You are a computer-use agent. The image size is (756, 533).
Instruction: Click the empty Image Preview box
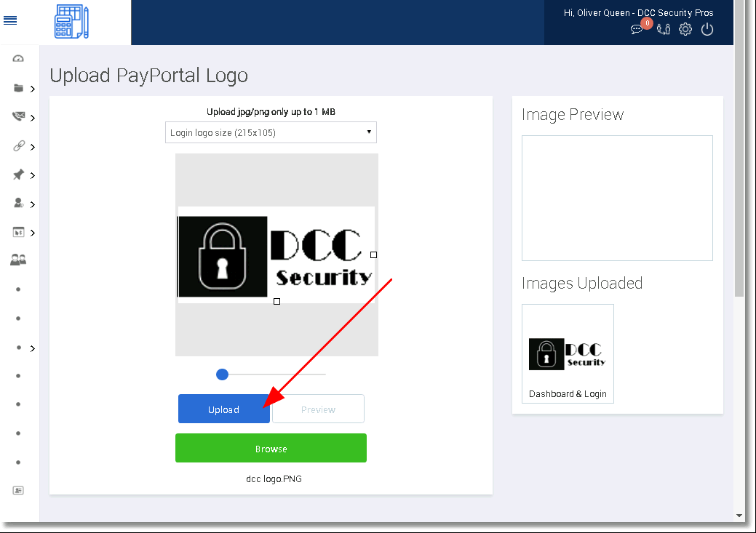click(617, 198)
